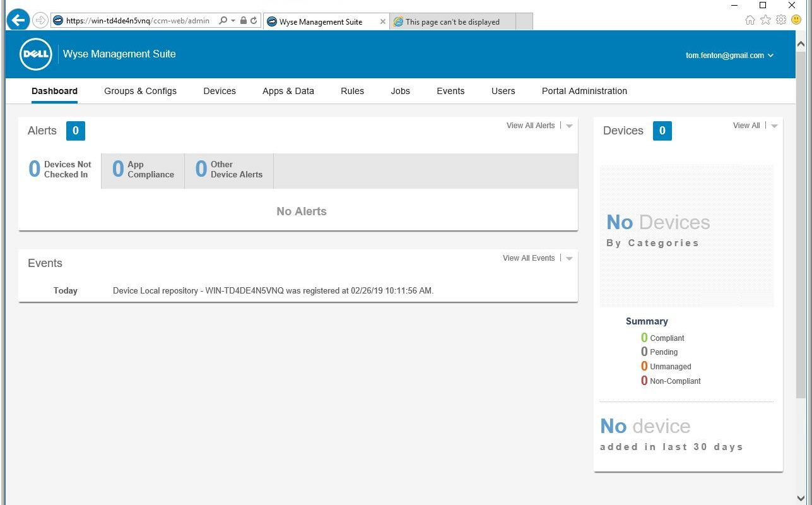Open the address bar autocomplete dropdown arrow
This screenshot has width=812, height=505.
click(x=233, y=21)
